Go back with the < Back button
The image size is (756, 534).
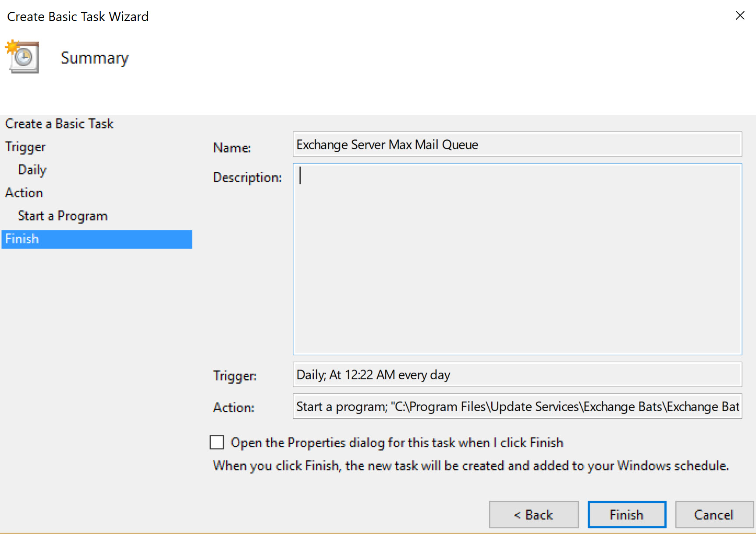[534, 515]
